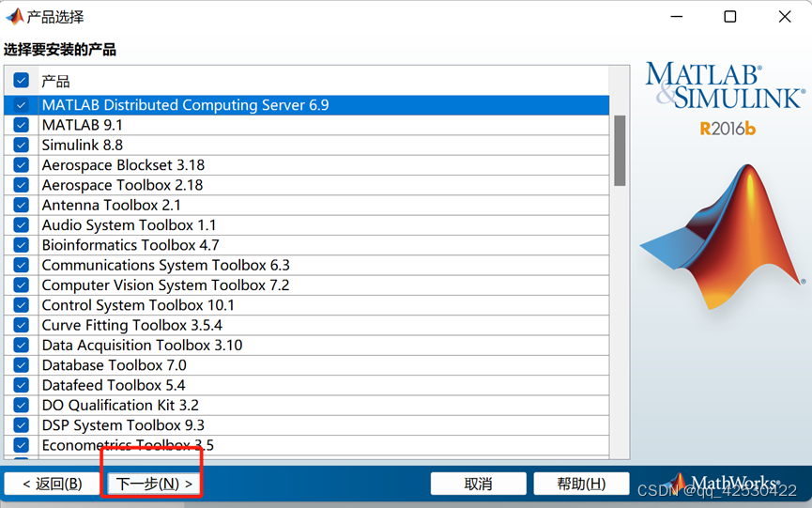Maximize the 产品选择 installer window

point(730,17)
